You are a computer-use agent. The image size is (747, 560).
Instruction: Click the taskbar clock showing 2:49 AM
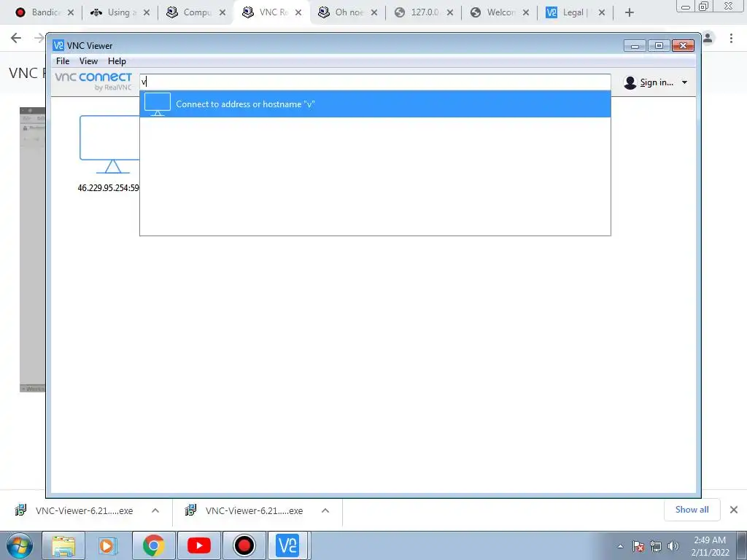(x=711, y=546)
